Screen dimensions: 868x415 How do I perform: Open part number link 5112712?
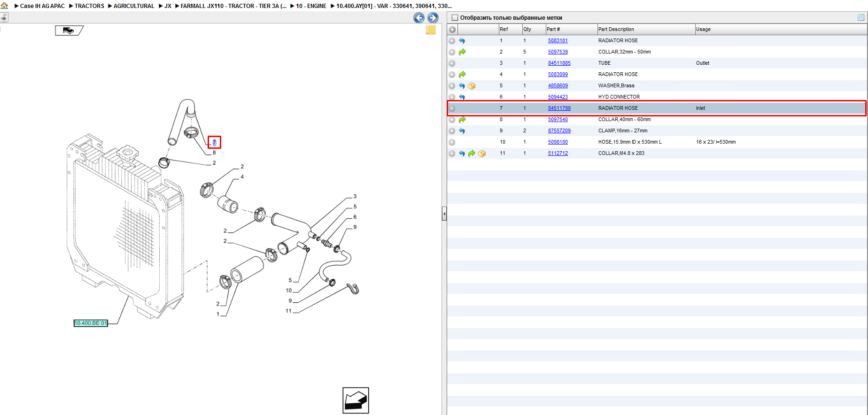click(x=558, y=154)
